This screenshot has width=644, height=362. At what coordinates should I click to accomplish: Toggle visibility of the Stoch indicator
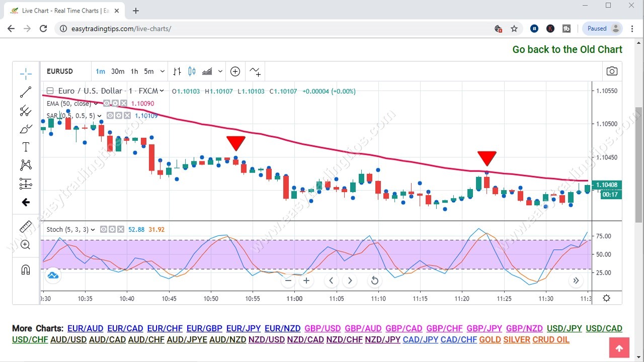click(103, 229)
